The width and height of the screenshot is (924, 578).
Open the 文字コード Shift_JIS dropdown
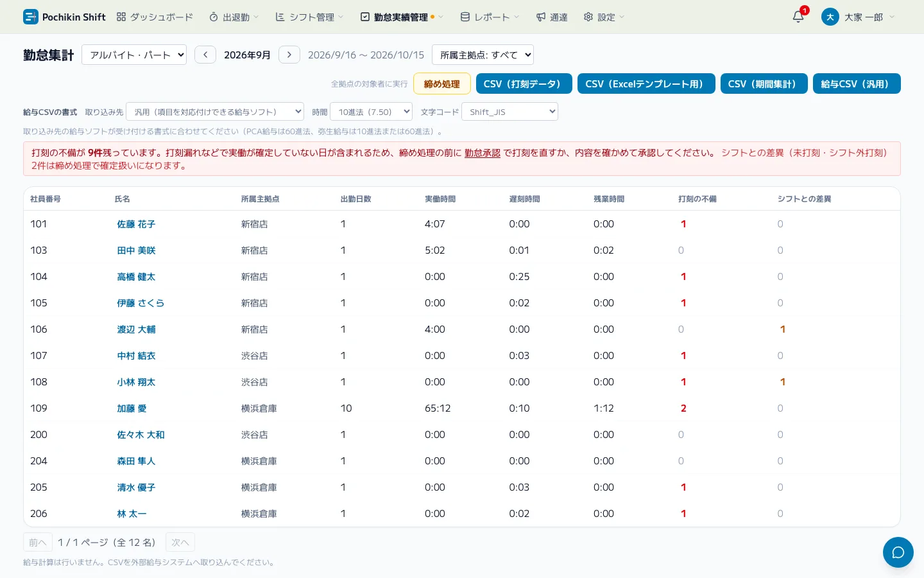click(509, 112)
